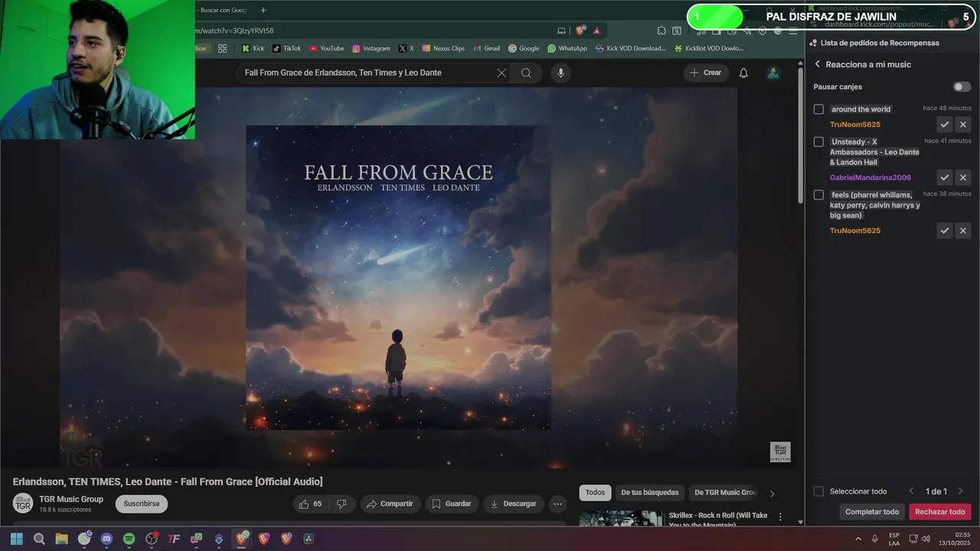980x551 pixels.
Task: Open options menu for Skrillex video
Action: (x=780, y=517)
